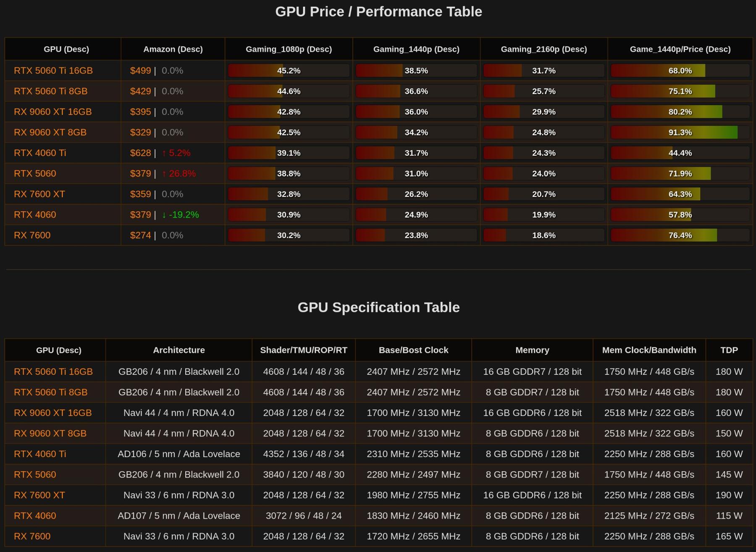Click the Memory column header
756x552 pixels.
coord(532,350)
